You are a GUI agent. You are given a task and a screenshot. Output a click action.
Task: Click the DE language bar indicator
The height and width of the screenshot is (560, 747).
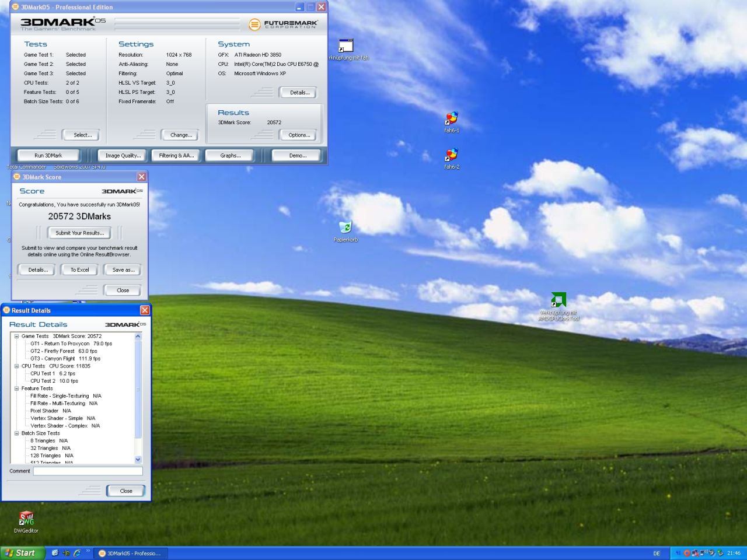coord(657,554)
